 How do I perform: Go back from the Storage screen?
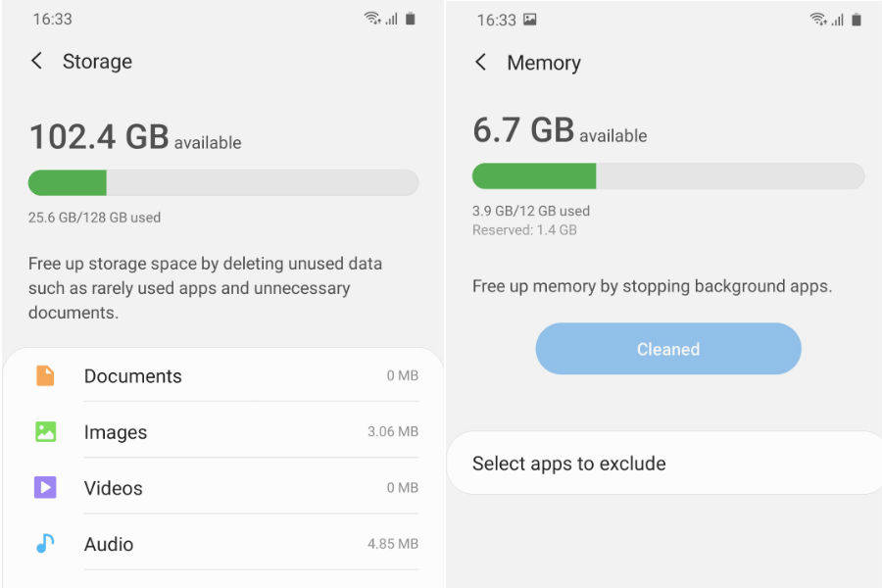pos(36,61)
